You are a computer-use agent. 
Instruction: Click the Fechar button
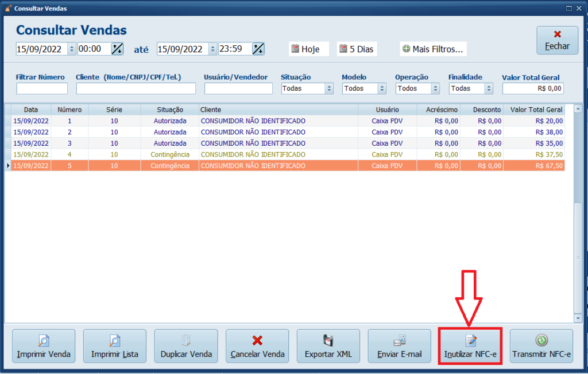pyautogui.click(x=556, y=40)
